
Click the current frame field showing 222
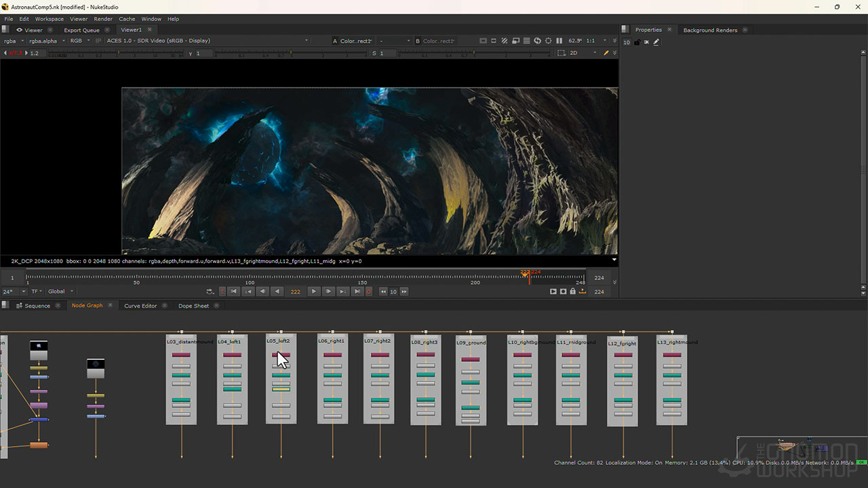coord(295,291)
